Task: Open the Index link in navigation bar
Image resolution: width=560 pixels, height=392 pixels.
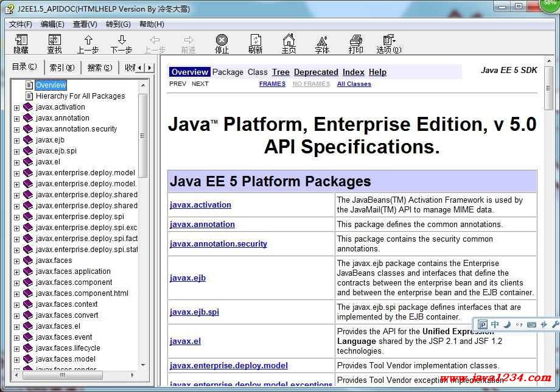Action: pyautogui.click(x=353, y=72)
